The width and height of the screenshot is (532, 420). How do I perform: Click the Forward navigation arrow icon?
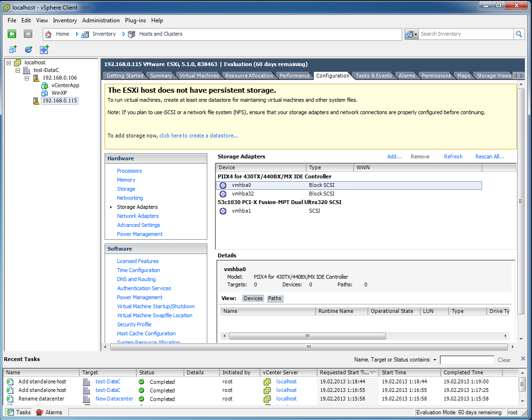click(x=28, y=34)
